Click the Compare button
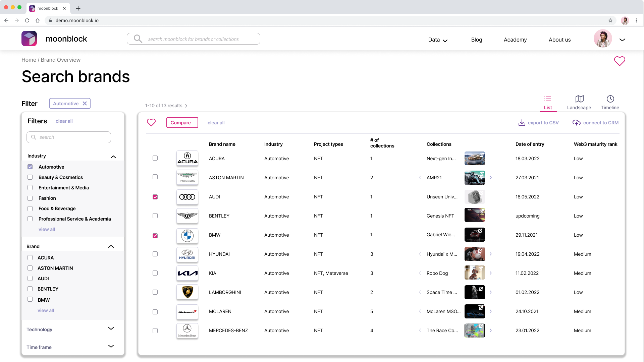 click(x=182, y=123)
